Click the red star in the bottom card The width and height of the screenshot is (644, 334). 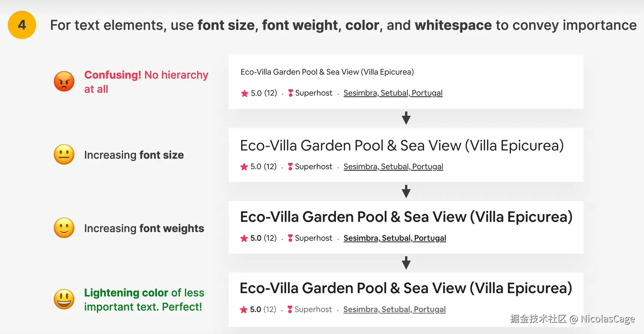pyautogui.click(x=244, y=310)
